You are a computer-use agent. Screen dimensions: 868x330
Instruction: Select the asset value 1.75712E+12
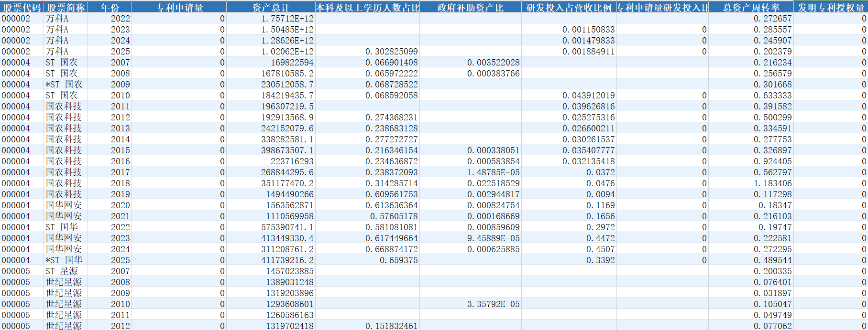tap(271, 18)
